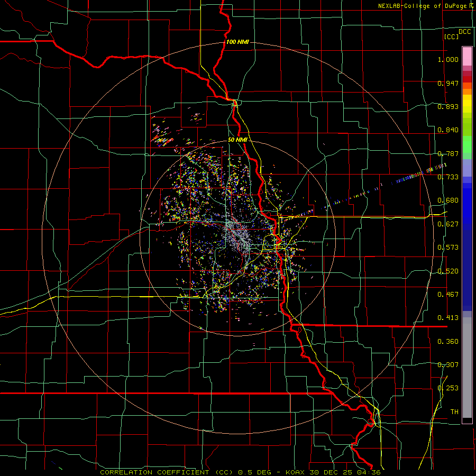
Task: Click the 0.520 color scale value
Action: [448, 271]
